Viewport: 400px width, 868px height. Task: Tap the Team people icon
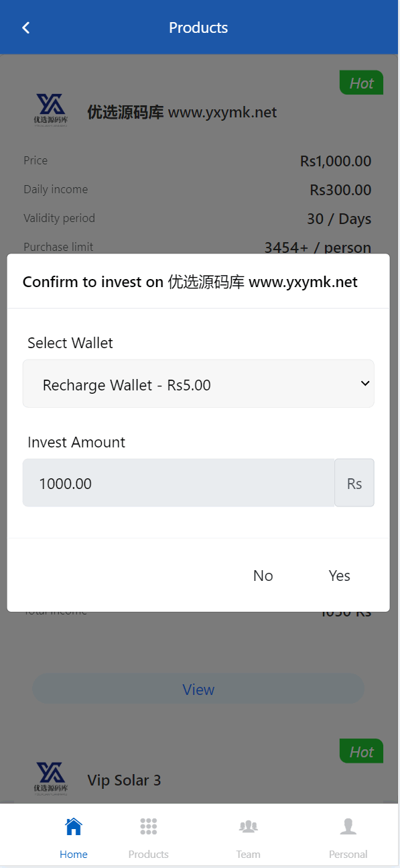click(249, 826)
